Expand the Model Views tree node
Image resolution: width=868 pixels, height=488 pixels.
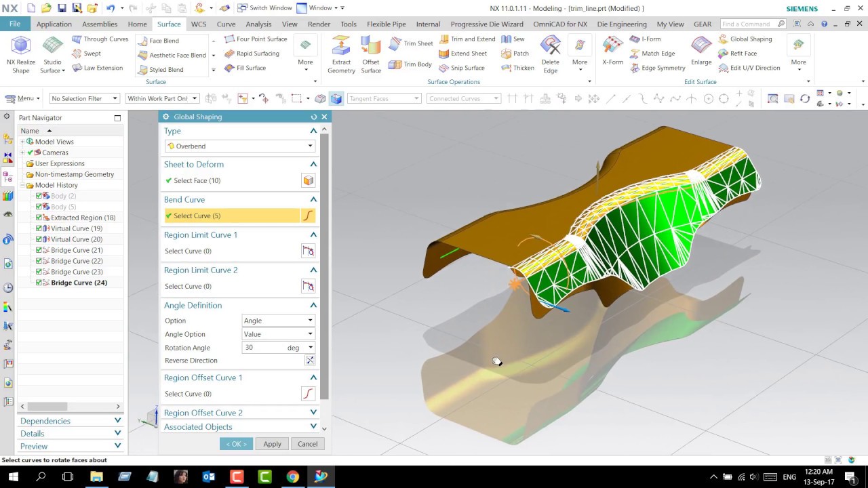pos(22,142)
